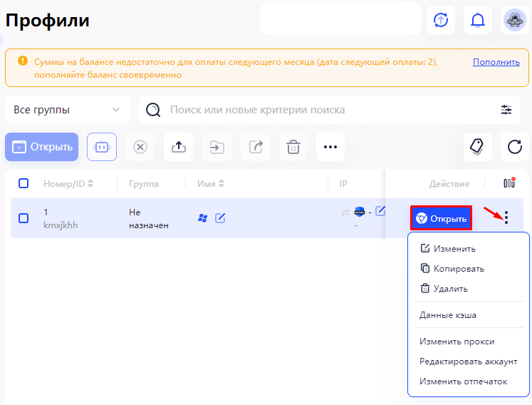Click the RPA robot icon button
Viewport: 532px width, 405px height.
[x=102, y=147]
